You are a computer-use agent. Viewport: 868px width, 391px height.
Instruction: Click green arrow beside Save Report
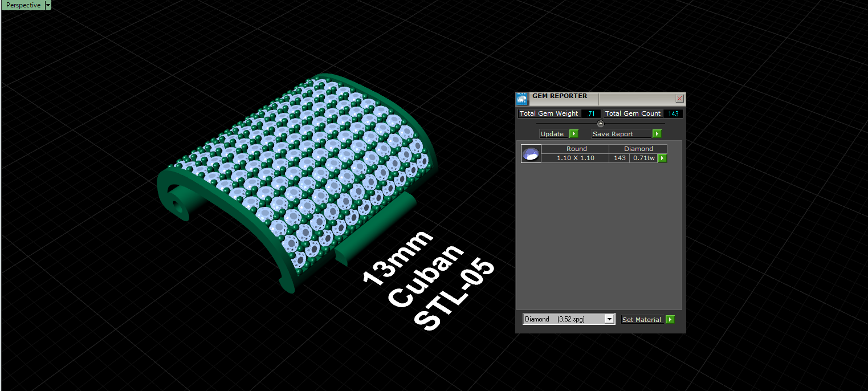tap(657, 134)
